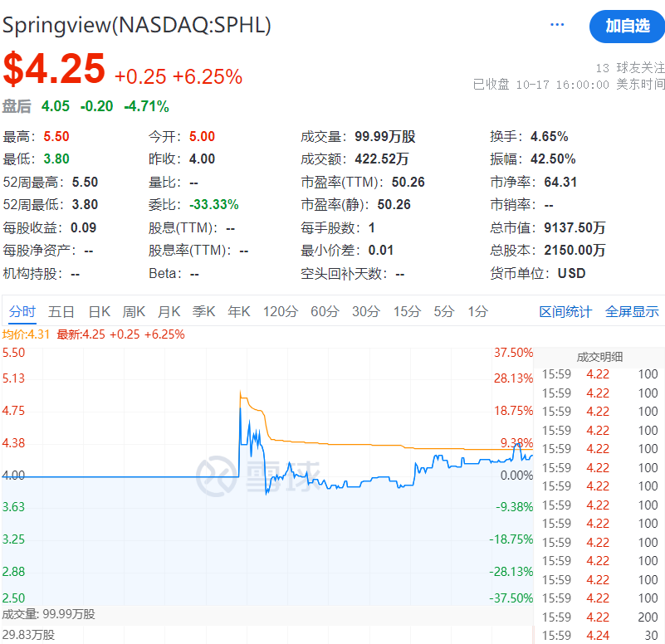Image resolution: width=665 pixels, height=644 pixels.
Task: Open the 日K daily candlestick tab
Action: (x=98, y=311)
